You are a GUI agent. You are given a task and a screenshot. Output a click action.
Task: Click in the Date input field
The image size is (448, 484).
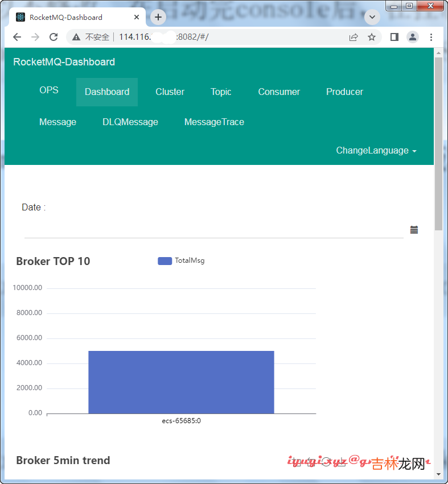[x=213, y=230]
